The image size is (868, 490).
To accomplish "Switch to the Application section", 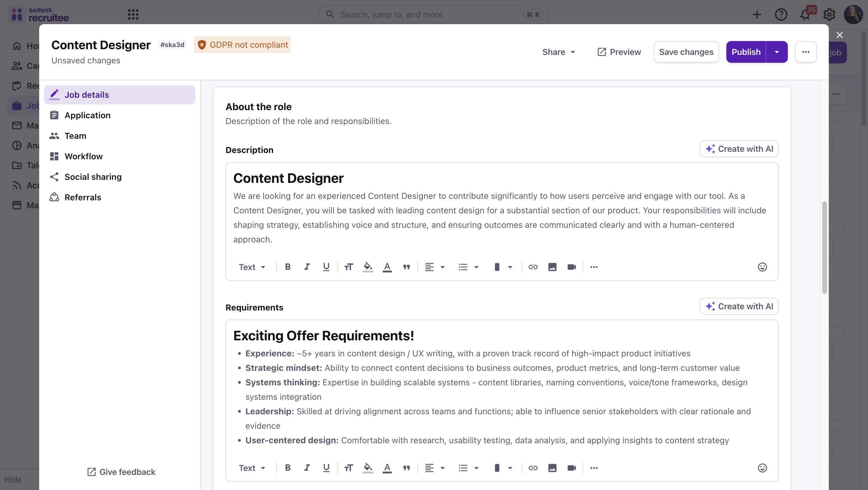I will tap(88, 115).
